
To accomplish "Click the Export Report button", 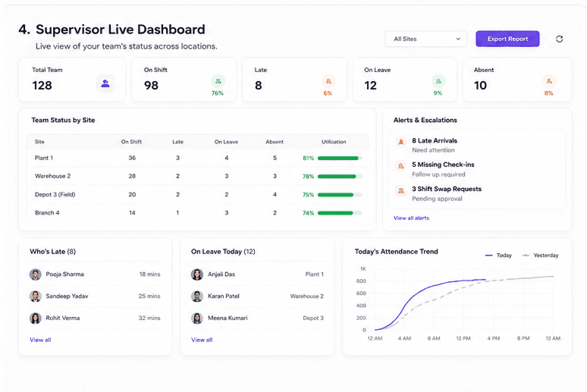I will 507,39.
